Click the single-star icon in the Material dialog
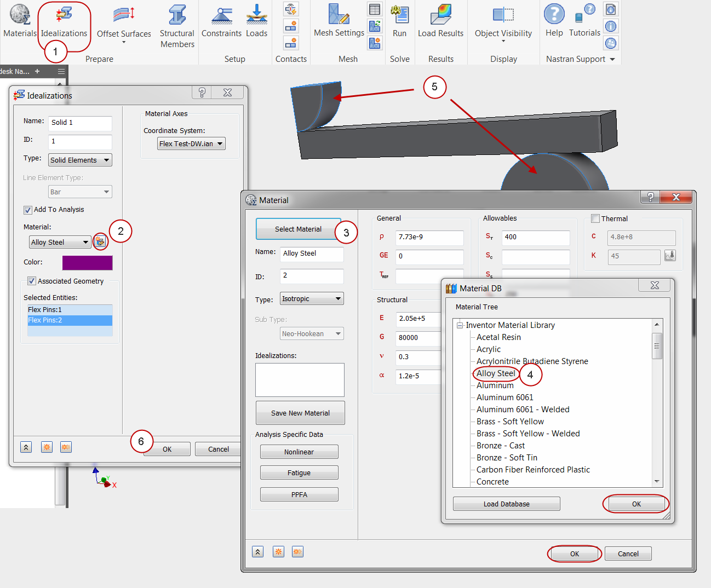The height and width of the screenshot is (588, 711). (278, 552)
